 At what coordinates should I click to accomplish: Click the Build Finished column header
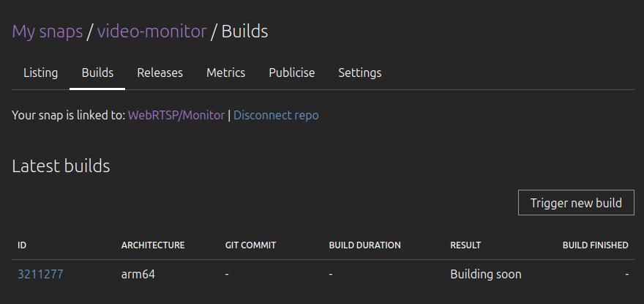[x=596, y=245]
